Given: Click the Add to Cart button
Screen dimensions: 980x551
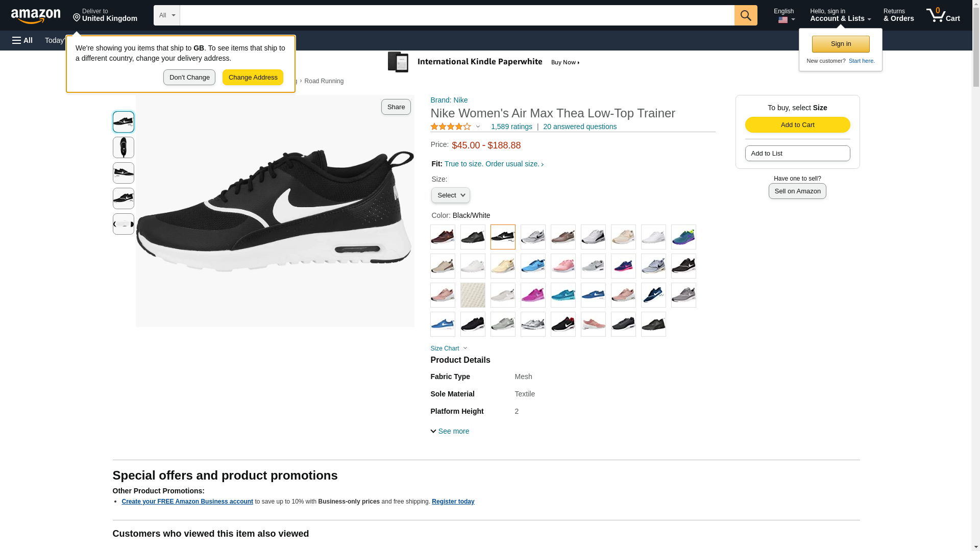Looking at the screenshot, I should click(x=797, y=125).
